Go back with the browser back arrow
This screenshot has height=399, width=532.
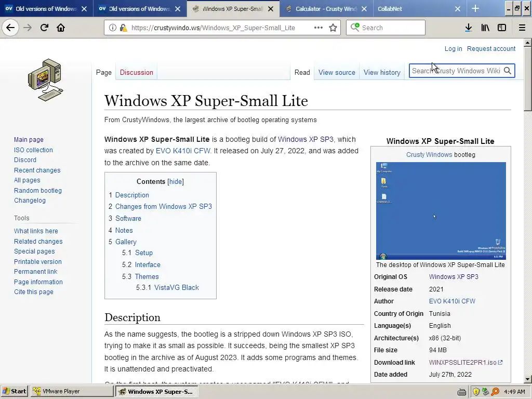click(x=10, y=28)
